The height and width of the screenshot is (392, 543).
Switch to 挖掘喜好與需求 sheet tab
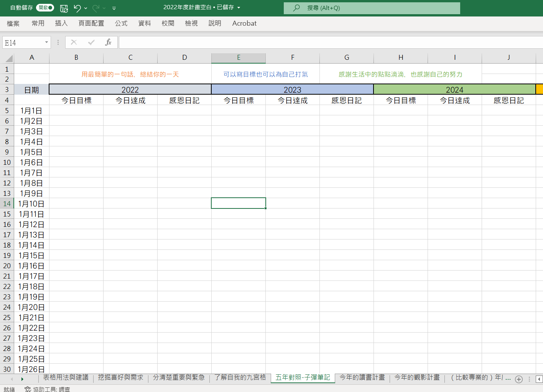[x=120, y=377]
